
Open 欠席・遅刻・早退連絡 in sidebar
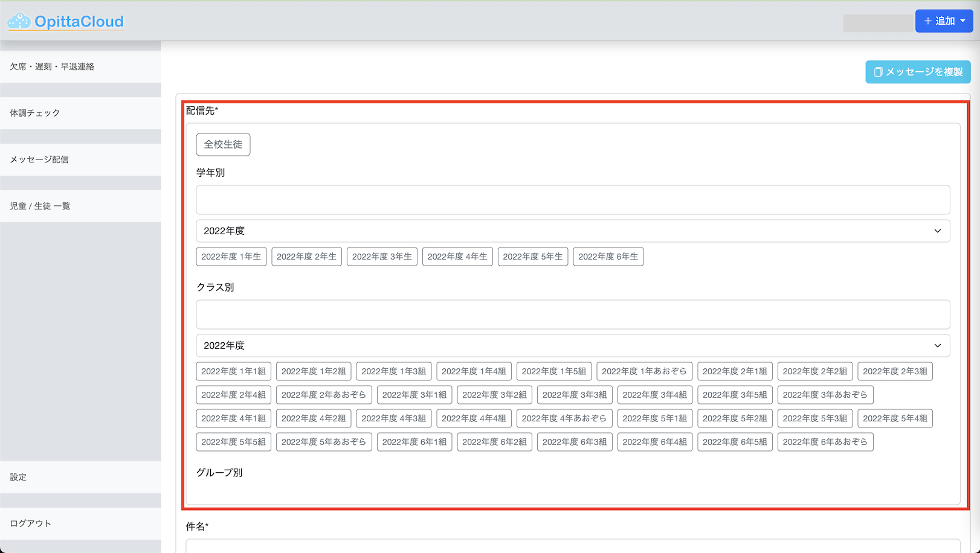(80, 66)
